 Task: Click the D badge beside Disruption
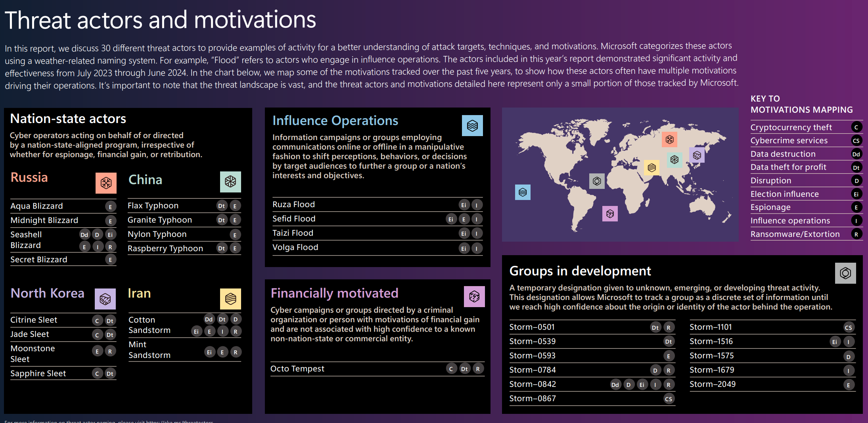point(857,181)
